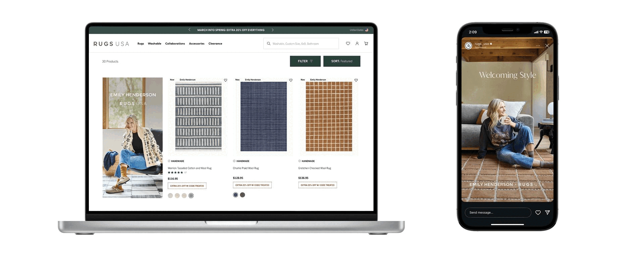The width and height of the screenshot is (644, 258).
Task: Click the search magnifier icon
Action: [269, 44]
